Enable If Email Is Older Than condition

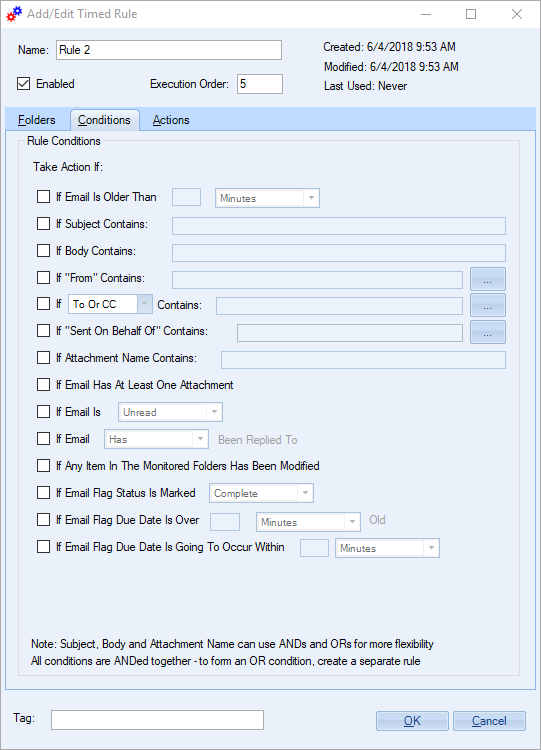(44, 197)
